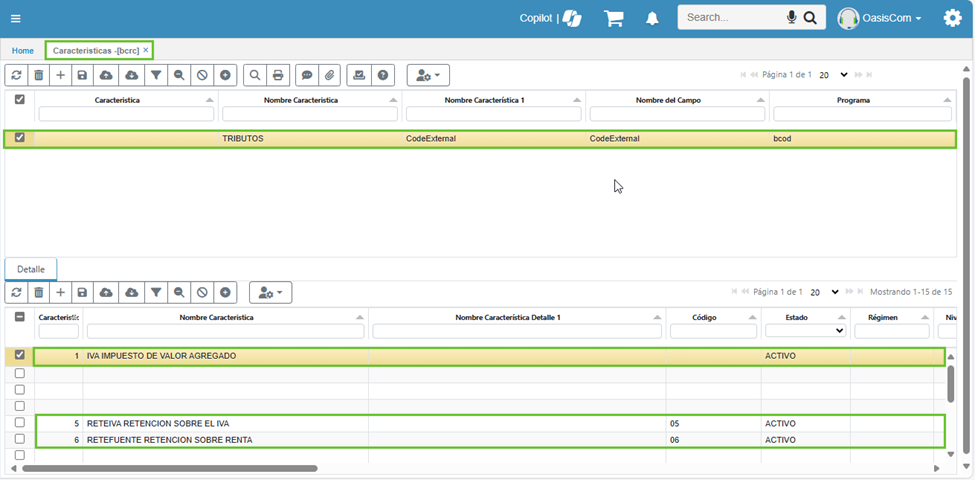Image resolution: width=975 pixels, height=480 pixels.
Task: Open the Estado filter dropdown
Action: tap(805, 331)
